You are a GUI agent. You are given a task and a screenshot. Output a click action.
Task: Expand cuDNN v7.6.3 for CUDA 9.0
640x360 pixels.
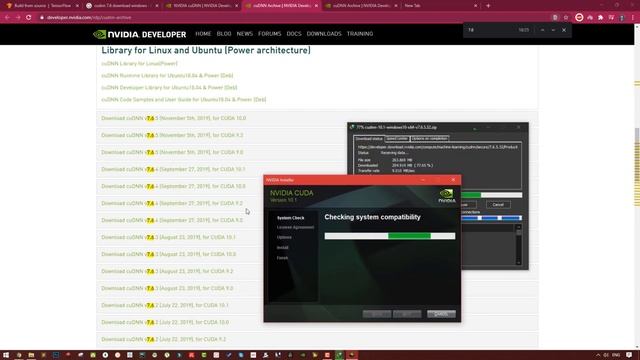click(x=167, y=289)
